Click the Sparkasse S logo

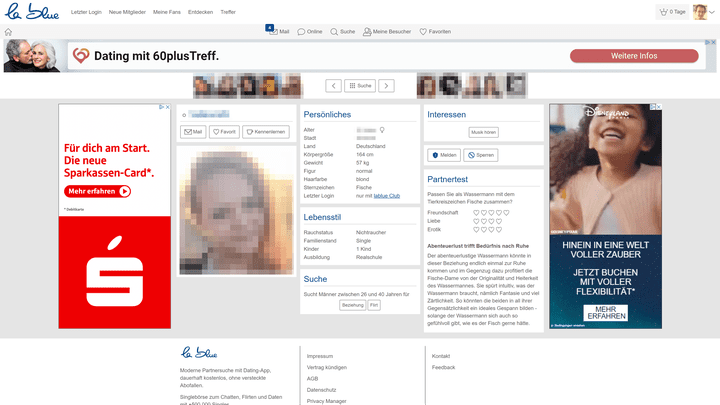pyautogui.click(x=115, y=272)
